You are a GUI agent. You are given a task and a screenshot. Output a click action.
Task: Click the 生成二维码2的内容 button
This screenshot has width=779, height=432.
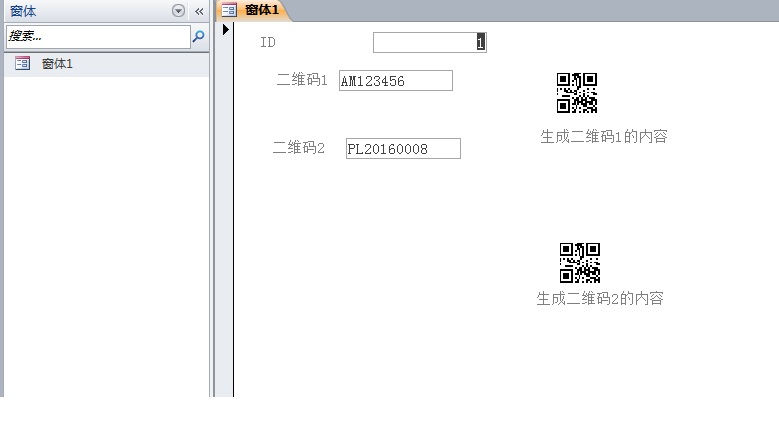click(x=600, y=298)
